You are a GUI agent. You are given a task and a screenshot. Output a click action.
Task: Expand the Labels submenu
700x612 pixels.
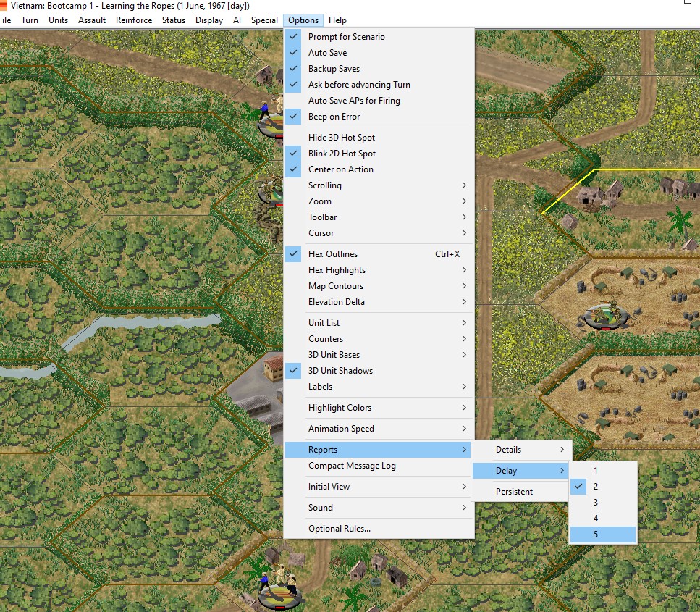point(379,387)
